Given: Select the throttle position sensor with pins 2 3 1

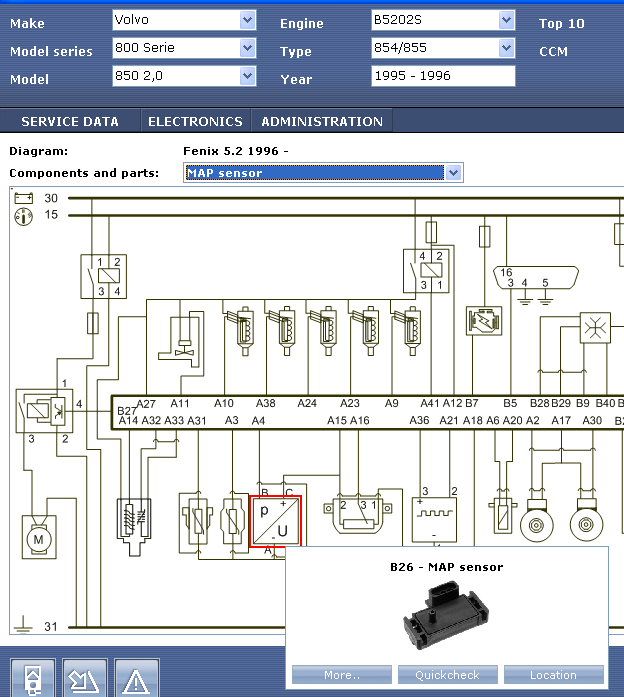Looking at the screenshot, I should (358, 516).
